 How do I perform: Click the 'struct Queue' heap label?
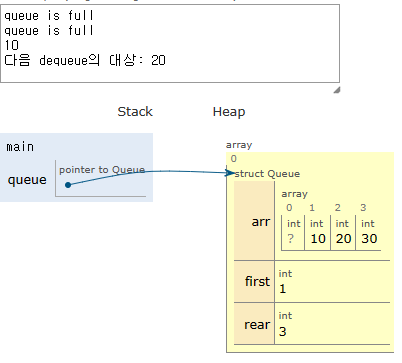(x=267, y=174)
